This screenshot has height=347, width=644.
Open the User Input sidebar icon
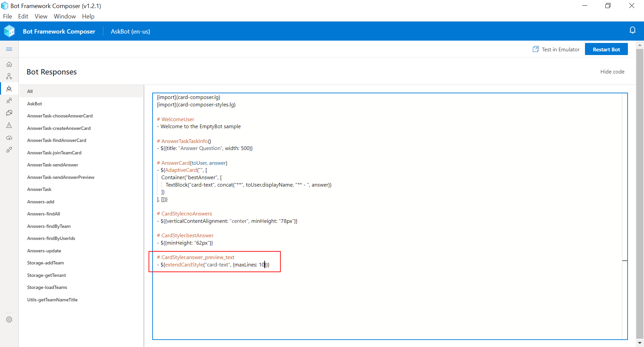[9, 100]
